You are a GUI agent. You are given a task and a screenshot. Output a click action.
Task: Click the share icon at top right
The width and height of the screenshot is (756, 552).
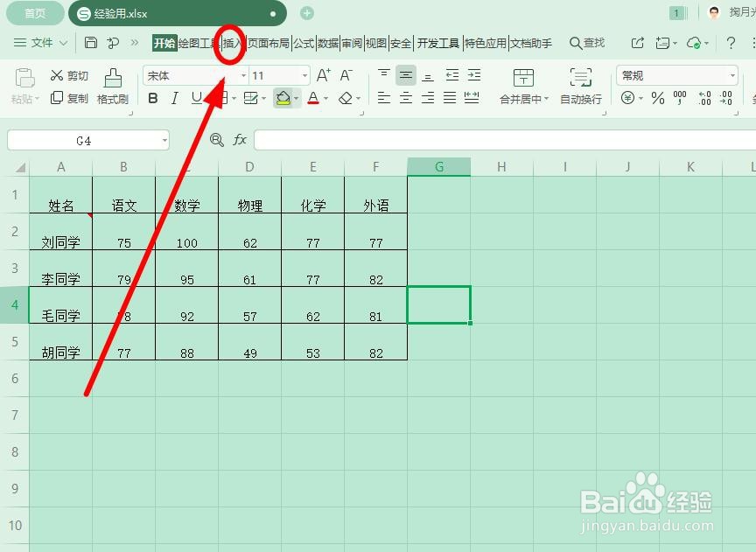[x=637, y=43]
